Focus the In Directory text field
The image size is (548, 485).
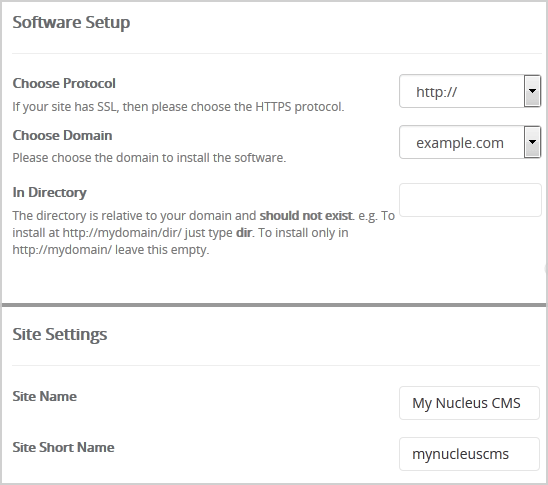(470, 200)
